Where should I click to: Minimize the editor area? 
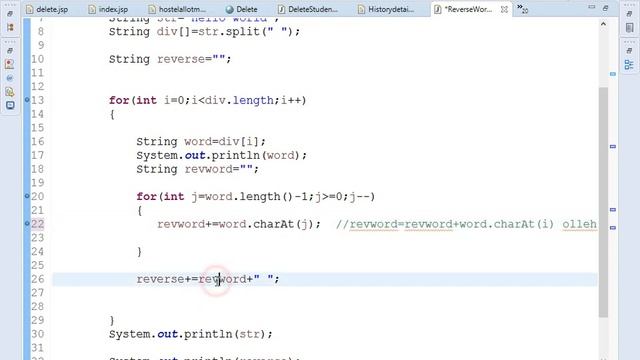click(x=591, y=7)
